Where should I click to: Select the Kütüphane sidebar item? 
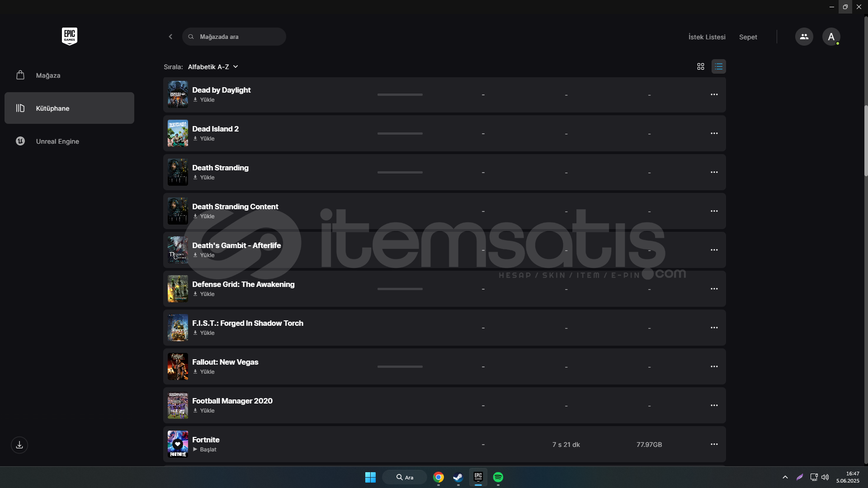[69, 108]
